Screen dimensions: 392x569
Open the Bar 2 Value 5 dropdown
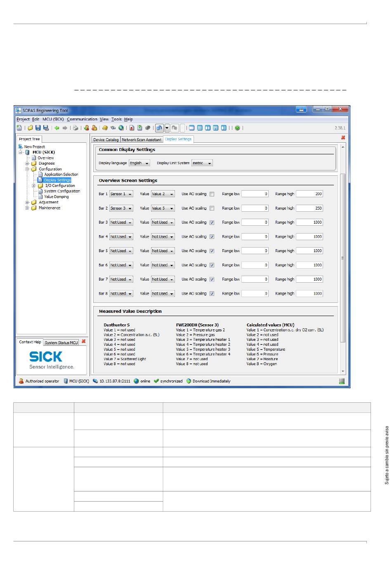point(163,208)
